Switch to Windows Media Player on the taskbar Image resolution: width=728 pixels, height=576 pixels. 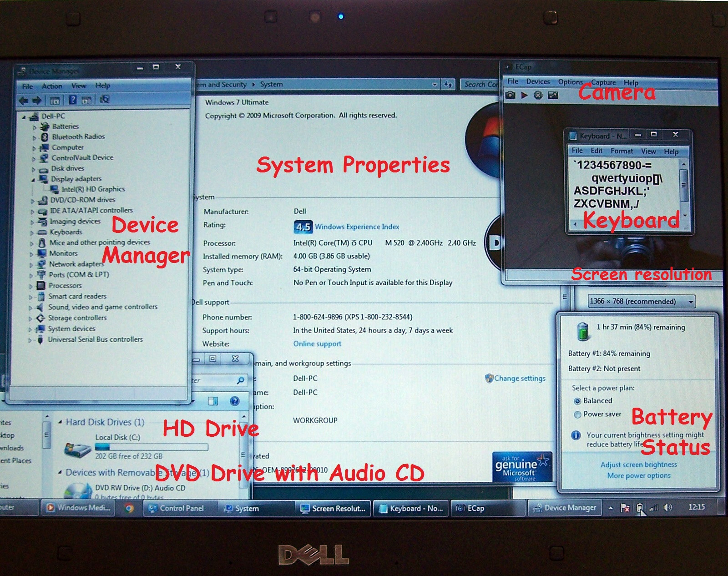[79, 508]
